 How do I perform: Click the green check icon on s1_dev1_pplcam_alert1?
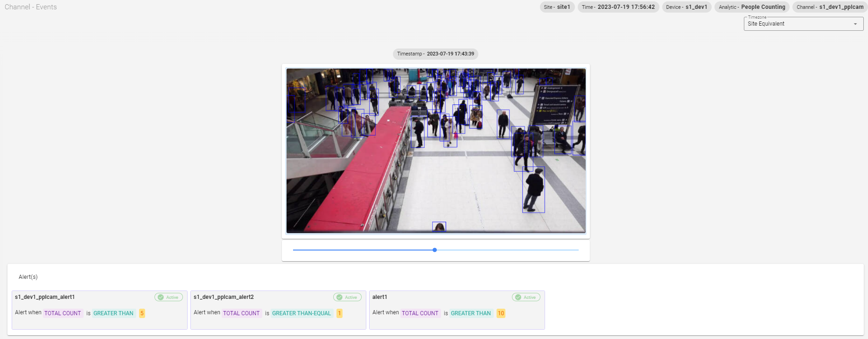pyautogui.click(x=161, y=297)
